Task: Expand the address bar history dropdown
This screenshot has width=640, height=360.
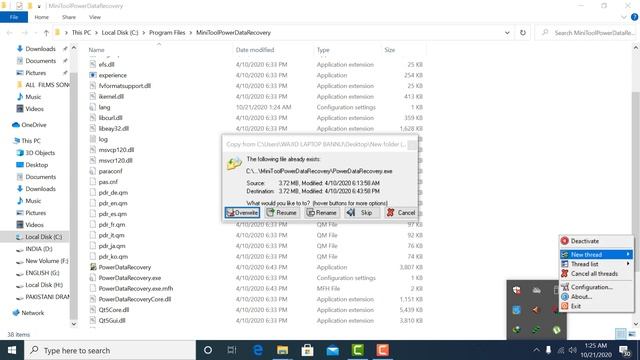Action: pyautogui.click(x=507, y=33)
